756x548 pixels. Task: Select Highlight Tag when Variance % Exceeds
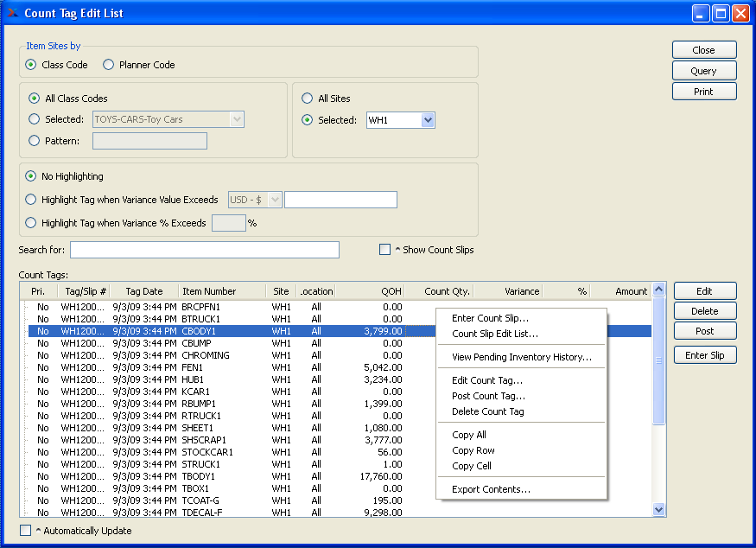click(32, 223)
